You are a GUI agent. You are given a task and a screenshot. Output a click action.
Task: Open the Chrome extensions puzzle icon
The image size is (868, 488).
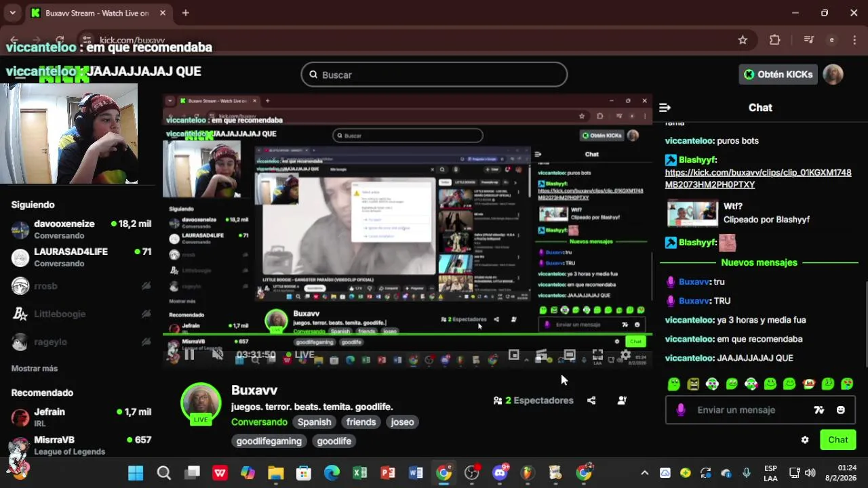(x=775, y=40)
